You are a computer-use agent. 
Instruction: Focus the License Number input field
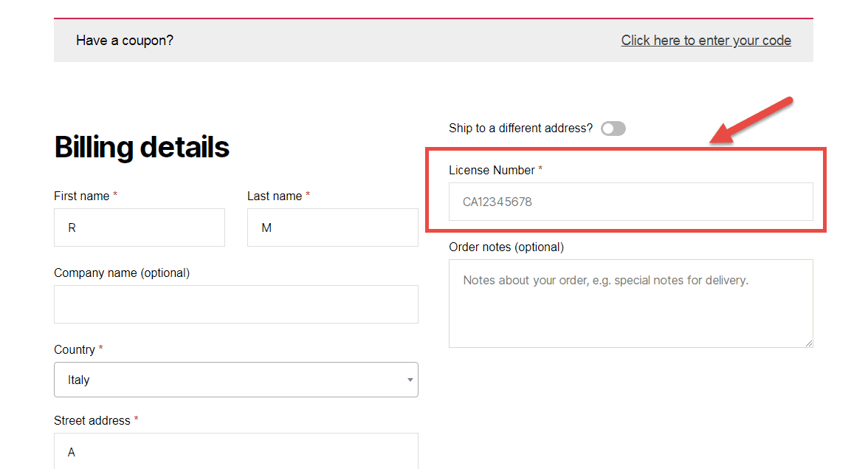(630, 202)
